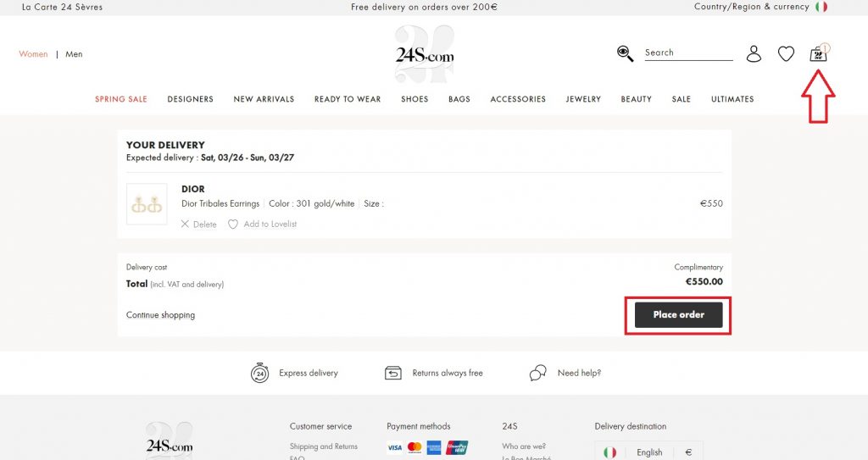
Task: Switch to the Men section
Action: coord(74,54)
